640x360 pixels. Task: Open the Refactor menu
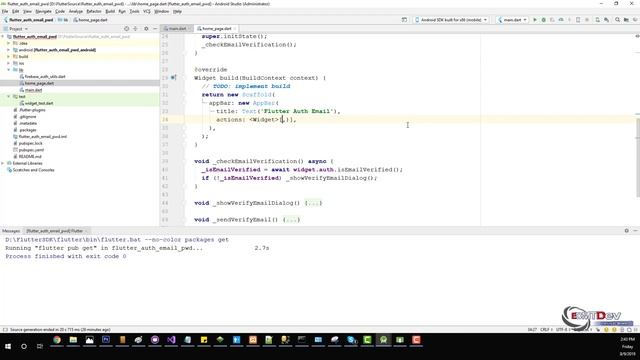tap(94, 11)
